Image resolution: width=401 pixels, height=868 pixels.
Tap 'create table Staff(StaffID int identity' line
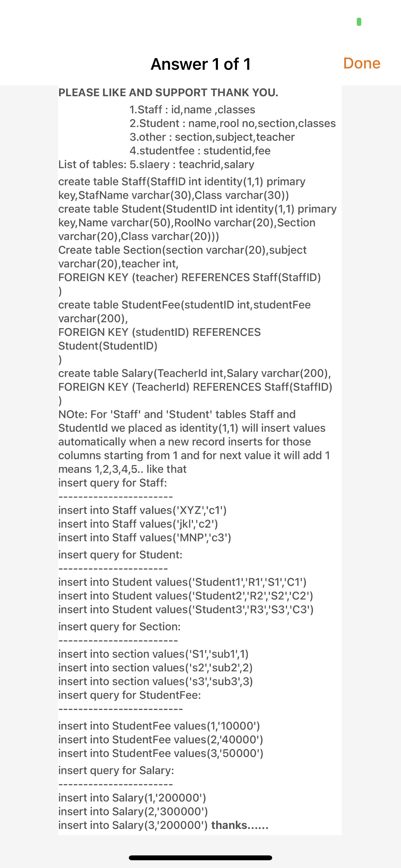click(182, 181)
